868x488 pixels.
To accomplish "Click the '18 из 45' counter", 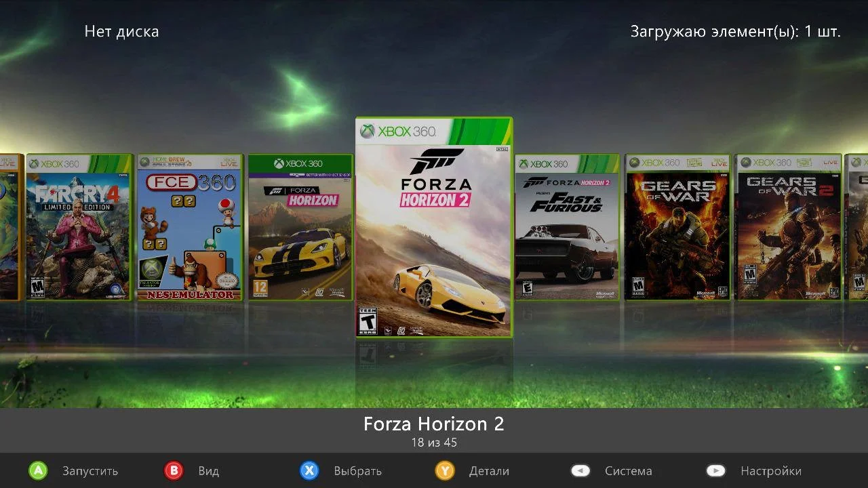I will click(x=434, y=443).
